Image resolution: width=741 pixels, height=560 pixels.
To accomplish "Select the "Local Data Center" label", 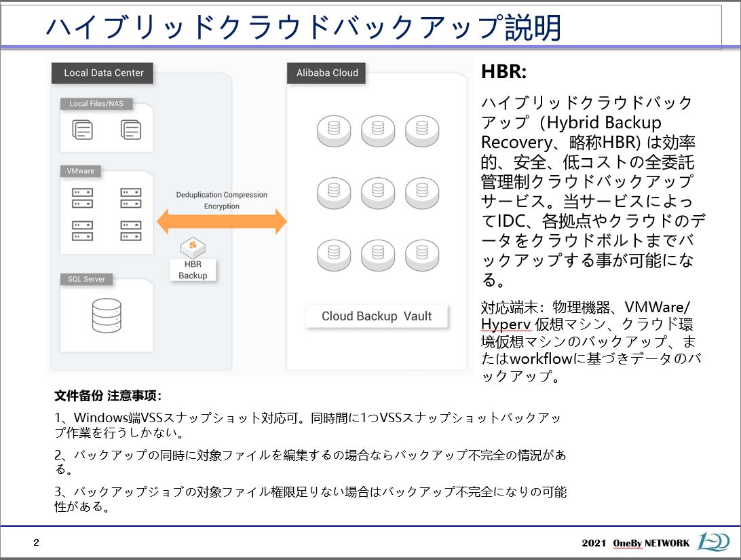I will click(102, 73).
